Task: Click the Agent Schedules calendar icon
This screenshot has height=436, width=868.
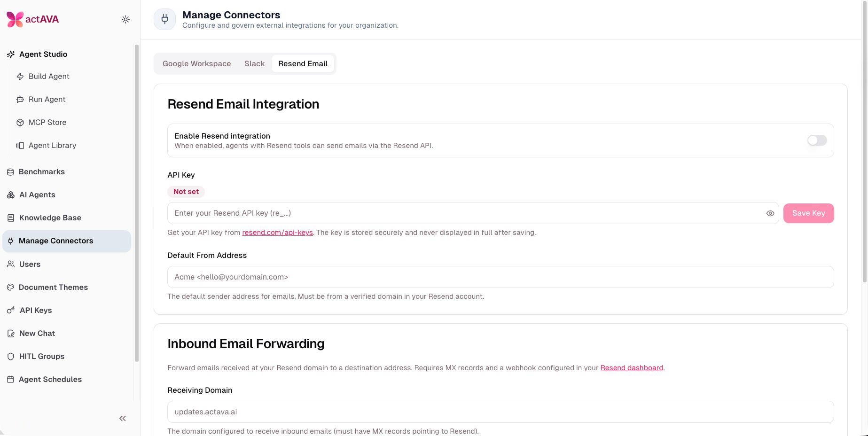Action: [10, 379]
